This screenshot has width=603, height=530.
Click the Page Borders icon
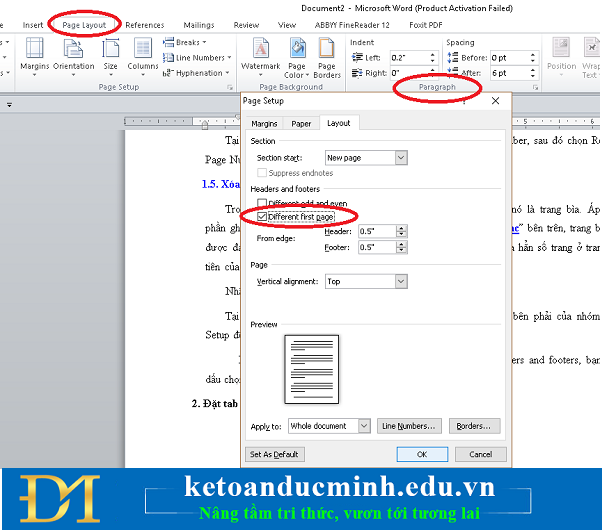(x=326, y=48)
